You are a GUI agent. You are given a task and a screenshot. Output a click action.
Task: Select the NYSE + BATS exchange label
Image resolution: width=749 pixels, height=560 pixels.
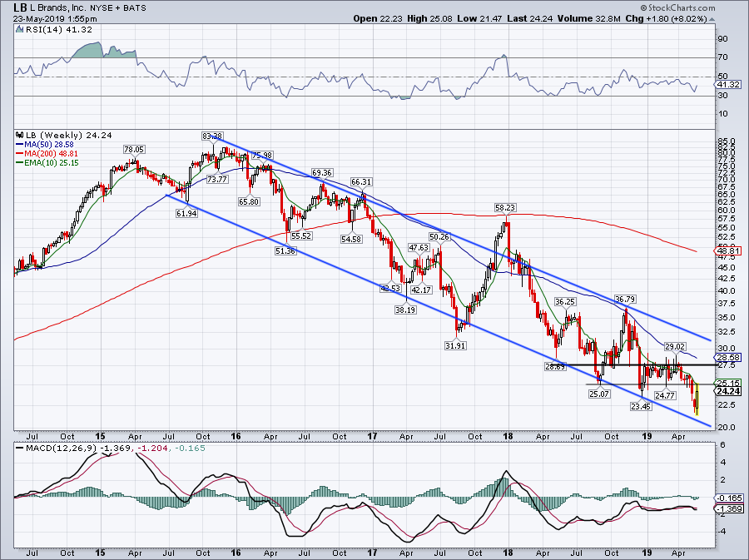click(118, 8)
